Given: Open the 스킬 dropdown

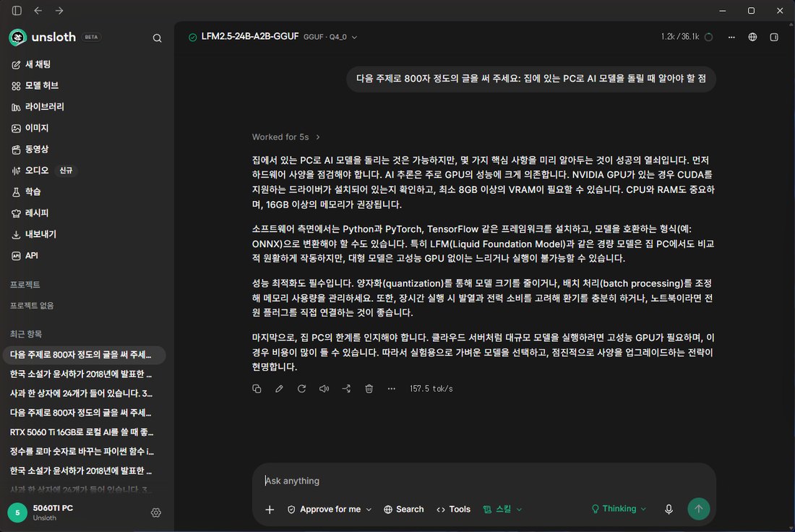Looking at the screenshot, I should point(502,509).
